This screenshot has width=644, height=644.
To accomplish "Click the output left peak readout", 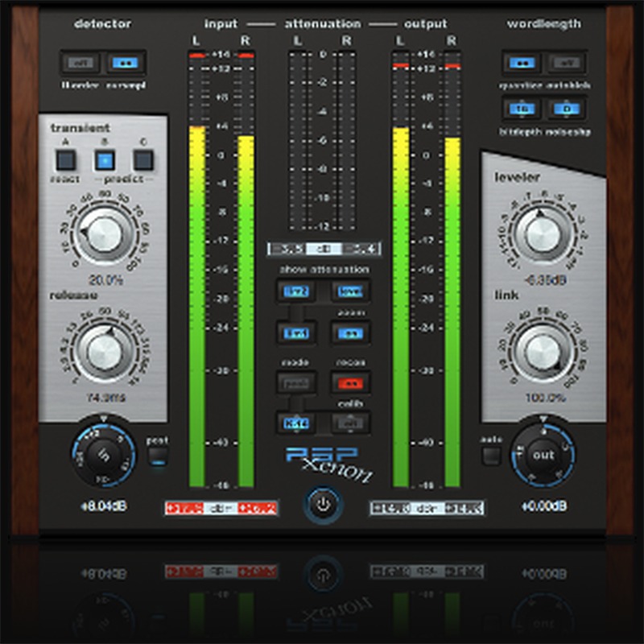I will 390,508.
